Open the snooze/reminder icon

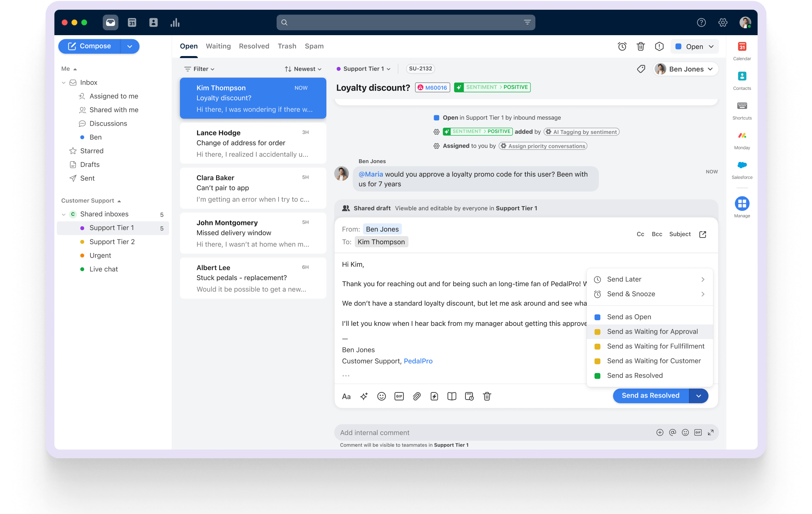[621, 46]
